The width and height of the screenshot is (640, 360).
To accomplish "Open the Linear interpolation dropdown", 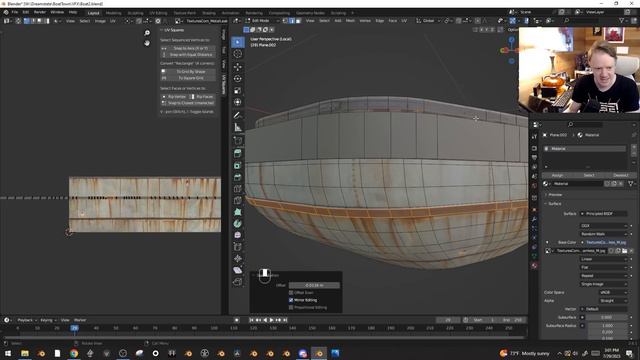I will tap(604, 259).
